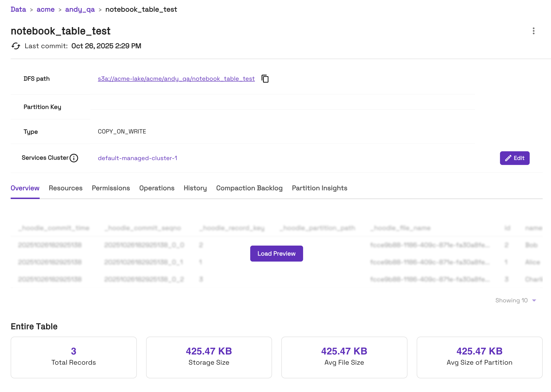Click the Edit button
The height and width of the screenshot is (392, 551).
pos(514,158)
